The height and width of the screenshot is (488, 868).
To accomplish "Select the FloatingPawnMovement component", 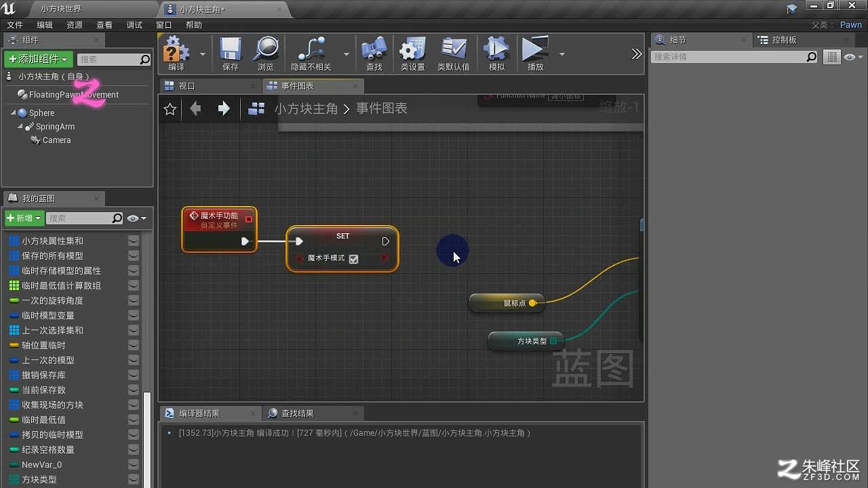I will [x=73, y=95].
